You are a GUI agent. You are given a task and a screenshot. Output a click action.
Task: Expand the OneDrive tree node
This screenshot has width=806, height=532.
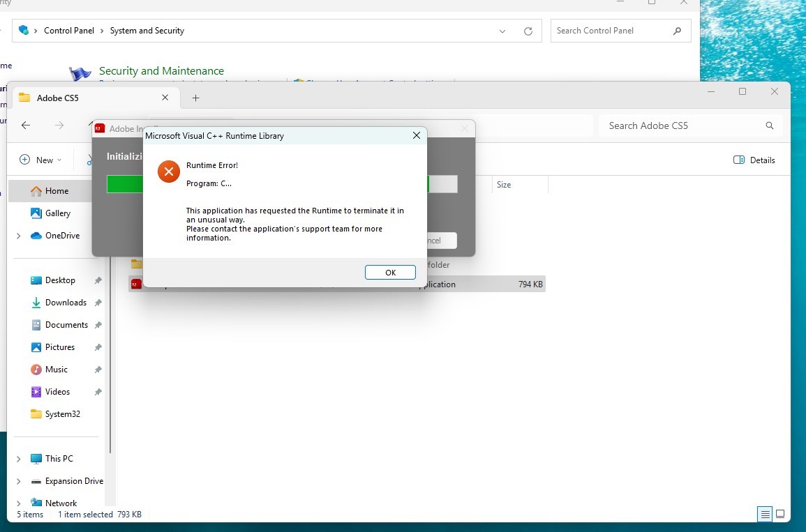click(x=19, y=236)
